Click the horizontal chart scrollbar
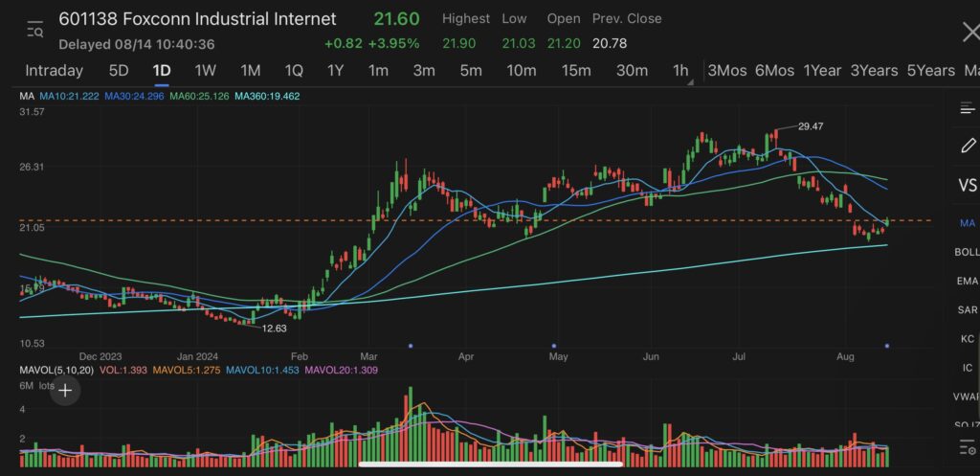This screenshot has width=980, height=476. tap(491, 465)
